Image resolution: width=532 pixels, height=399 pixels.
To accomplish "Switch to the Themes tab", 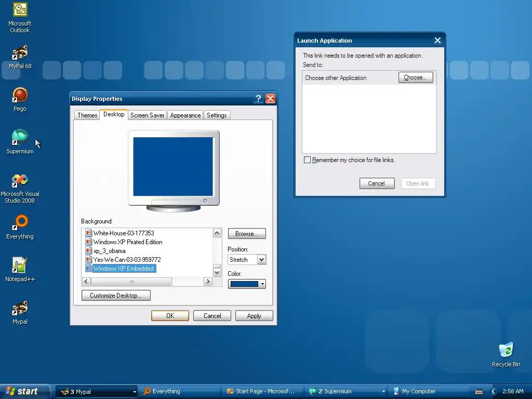I will 87,115.
